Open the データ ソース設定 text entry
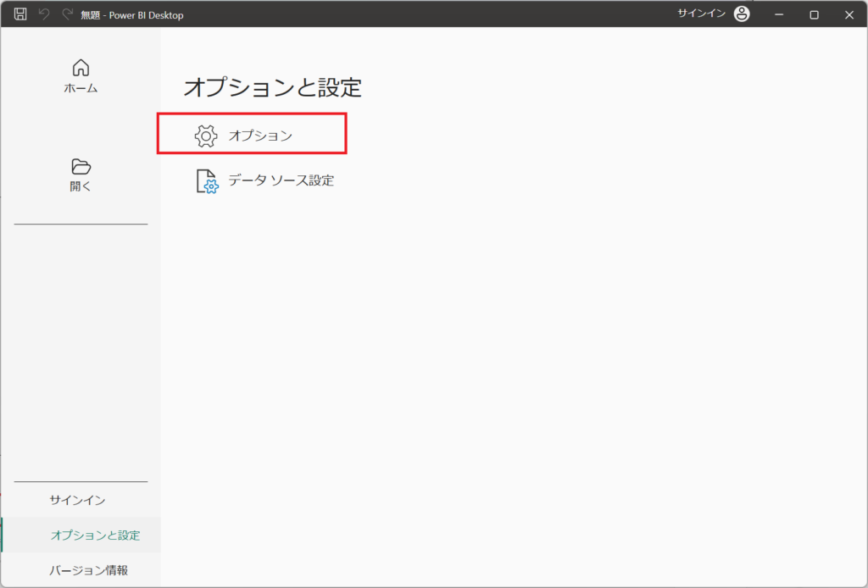The height and width of the screenshot is (588, 868). coord(281,180)
